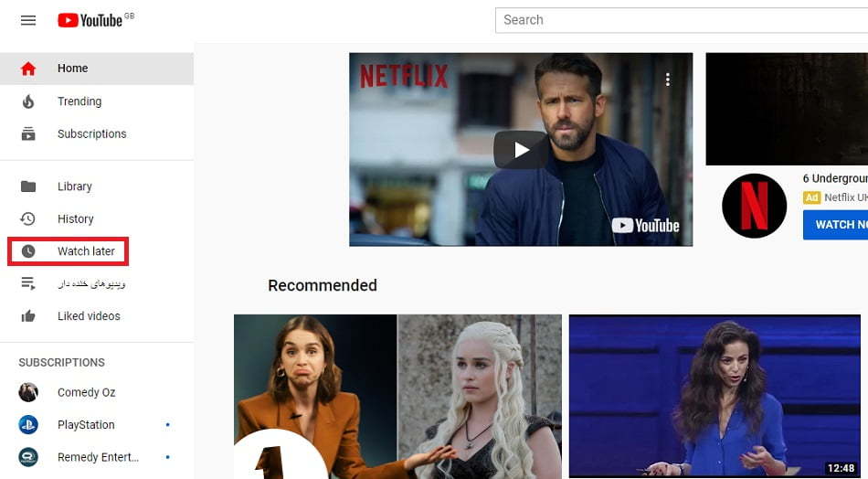
Task: Click the Netflix UK advertiser name
Action: click(x=846, y=197)
